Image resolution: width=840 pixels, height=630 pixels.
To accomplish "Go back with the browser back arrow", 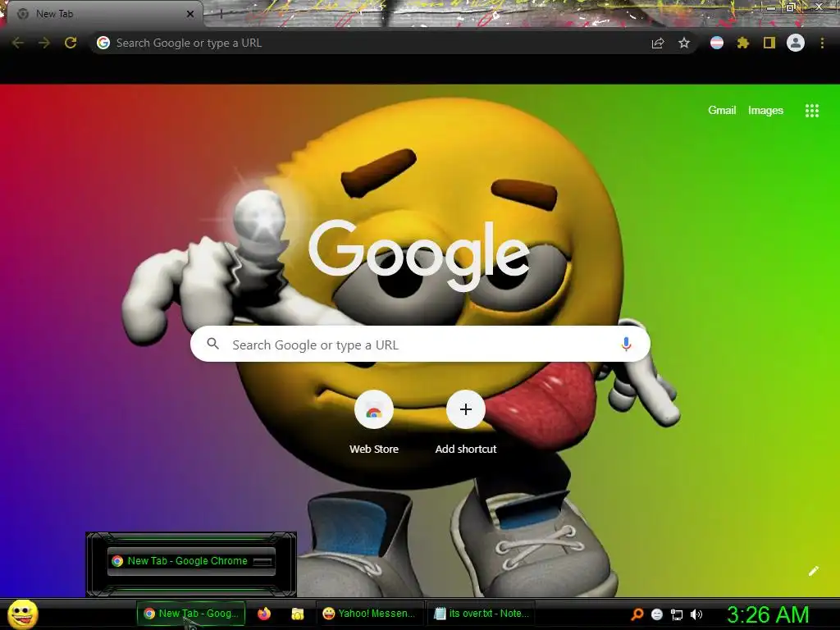I will click(x=18, y=43).
